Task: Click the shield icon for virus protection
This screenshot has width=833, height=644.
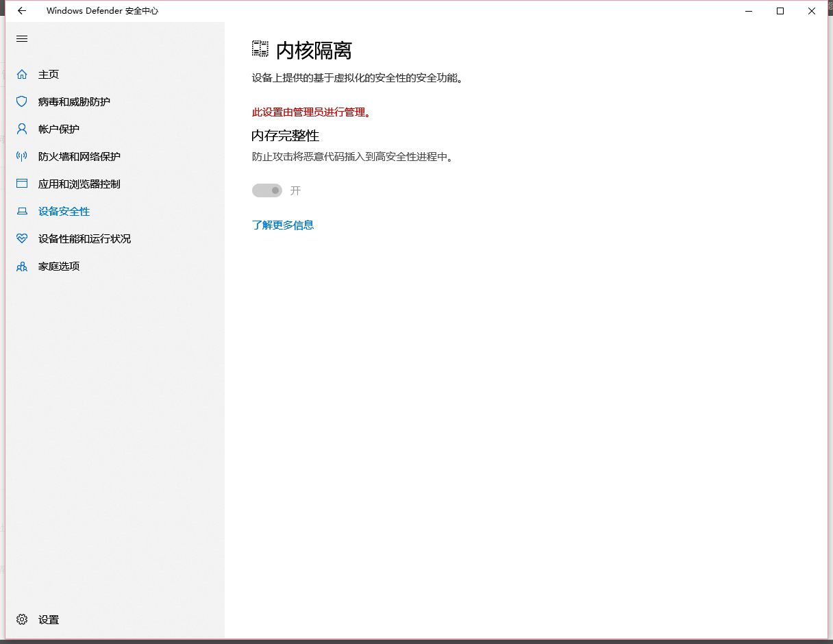Action: (x=22, y=101)
